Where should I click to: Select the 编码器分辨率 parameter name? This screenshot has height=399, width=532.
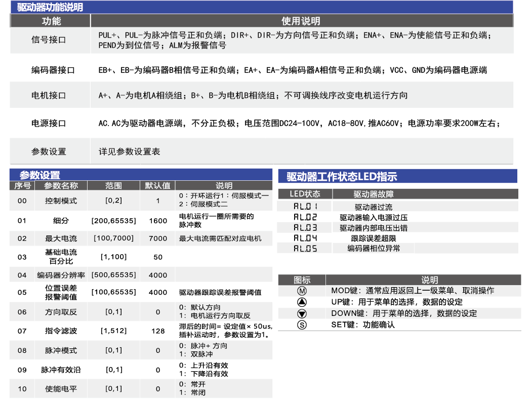tap(61, 275)
